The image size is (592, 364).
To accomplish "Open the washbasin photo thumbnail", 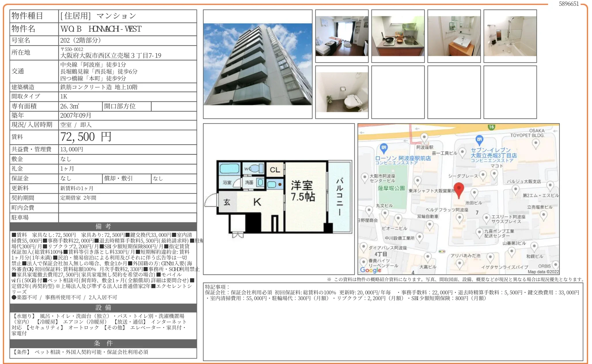I will [454, 36].
